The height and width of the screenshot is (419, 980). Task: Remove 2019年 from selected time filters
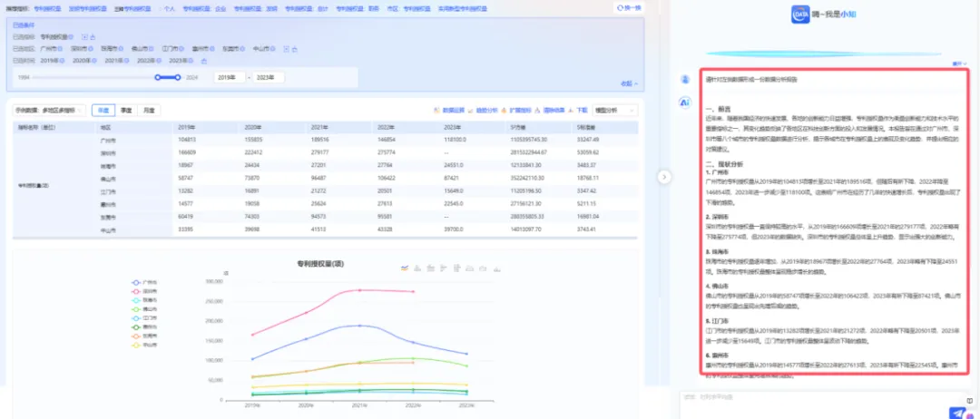(62, 60)
